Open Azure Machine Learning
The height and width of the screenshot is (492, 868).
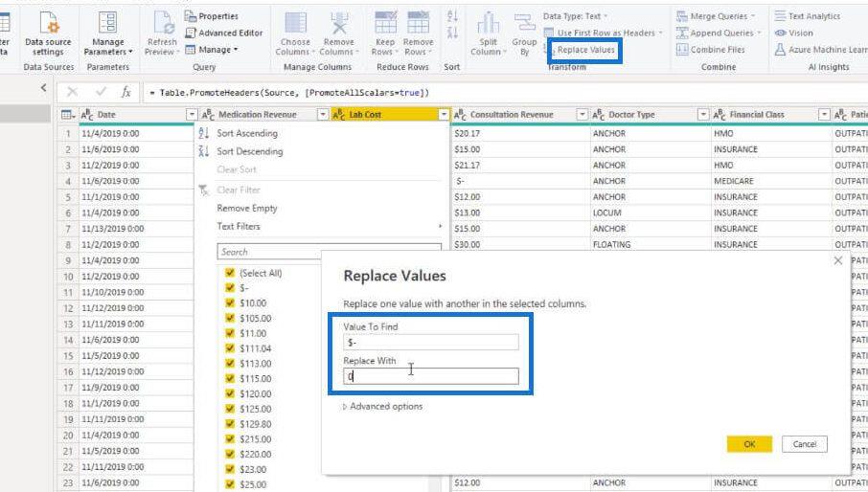(x=821, y=50)
